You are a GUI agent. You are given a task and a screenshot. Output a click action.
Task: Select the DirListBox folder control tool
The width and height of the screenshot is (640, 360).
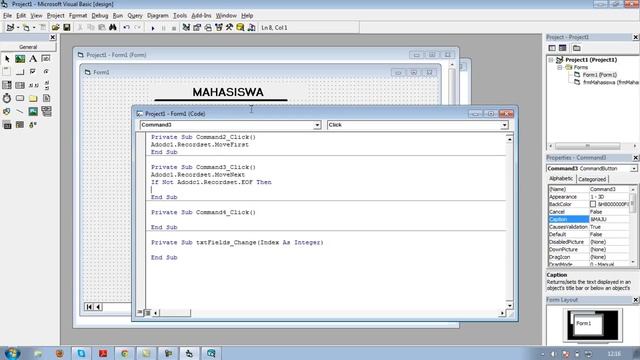[33, 98]
